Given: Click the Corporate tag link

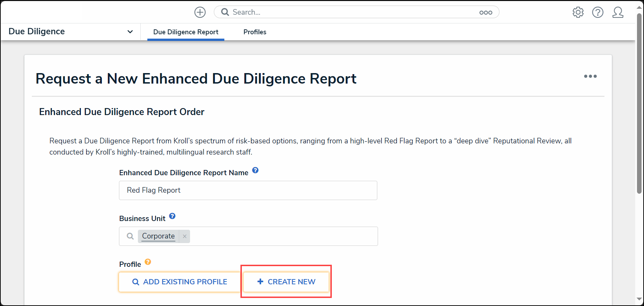Looking at the screenshot, I should (158, 236).
